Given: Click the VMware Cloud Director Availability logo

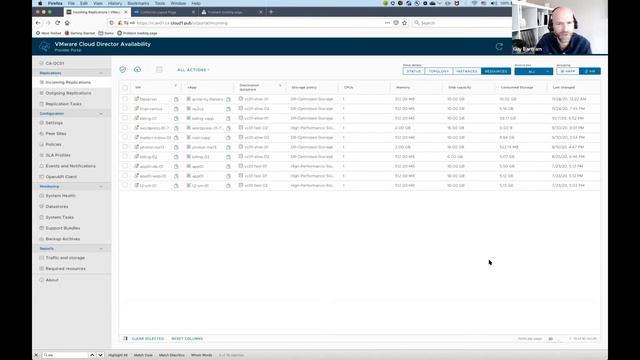Looking at the screenshot, I should [44, 47].
